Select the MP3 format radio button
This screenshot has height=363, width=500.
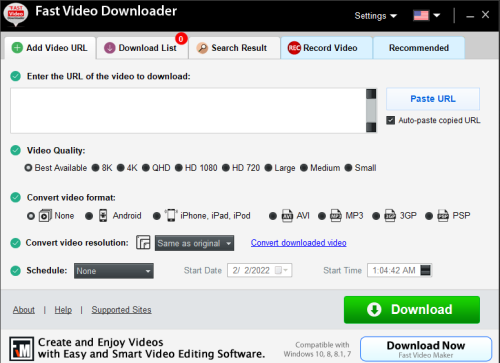pos(322,216)
